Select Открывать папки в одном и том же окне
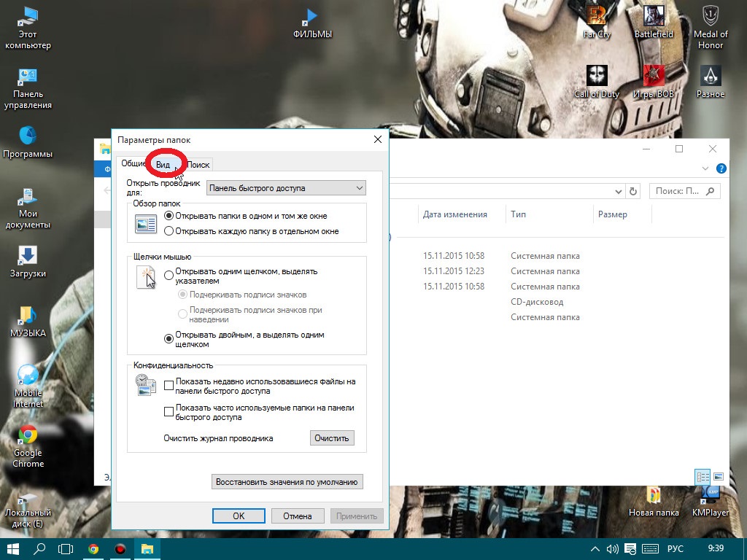Screen dimensions: 747x560 click(169, 216)
